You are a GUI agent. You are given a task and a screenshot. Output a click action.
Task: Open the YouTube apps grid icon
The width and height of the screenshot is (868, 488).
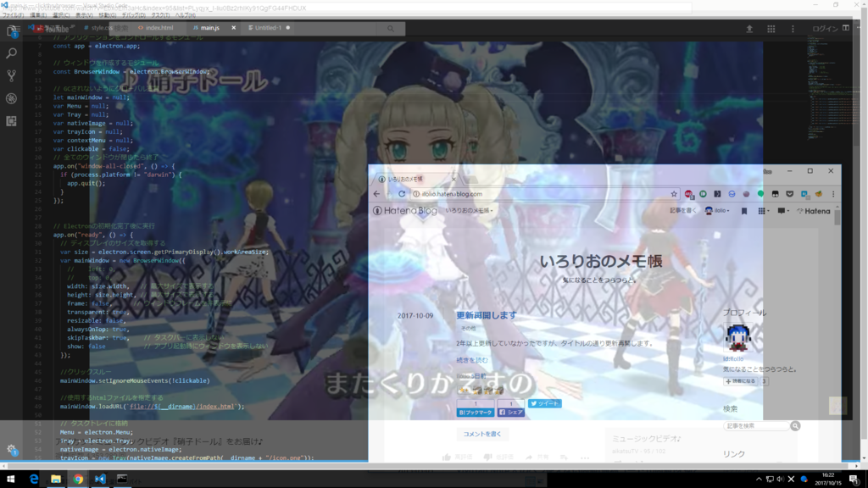pos(771,29)
